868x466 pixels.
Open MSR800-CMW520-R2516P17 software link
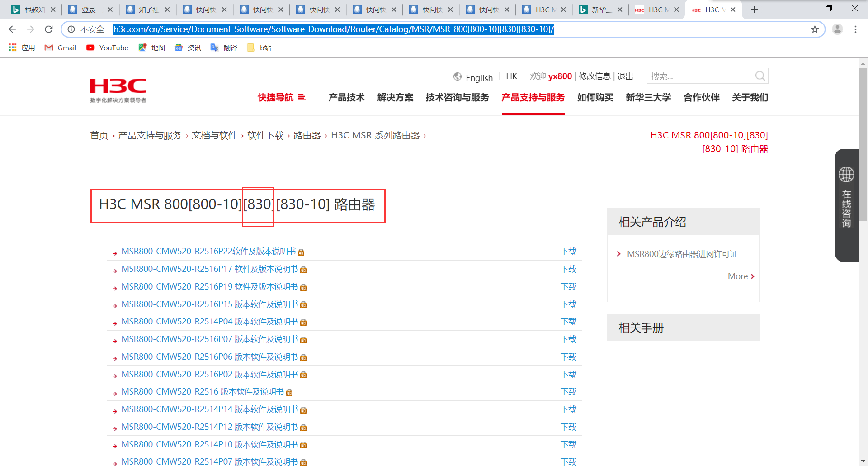pyautogui.click(x=210, y=269)
